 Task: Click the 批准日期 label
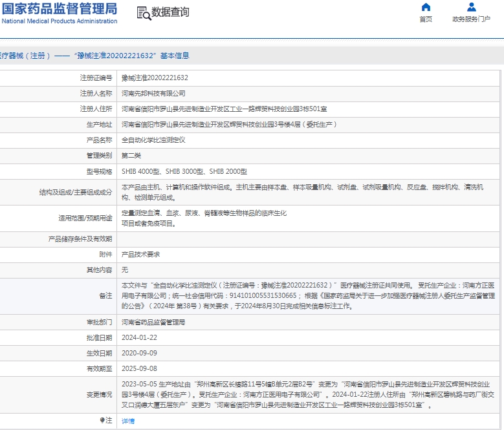tap(100, 337)
